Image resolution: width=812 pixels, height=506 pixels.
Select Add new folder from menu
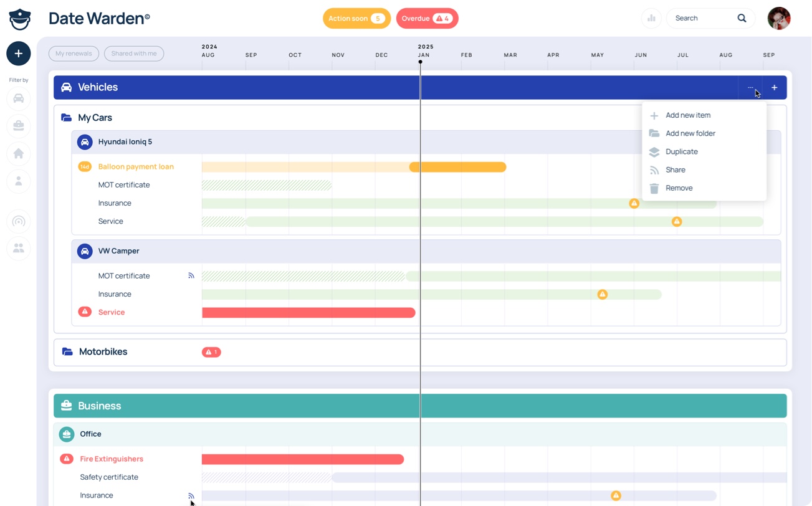point(690,133)
